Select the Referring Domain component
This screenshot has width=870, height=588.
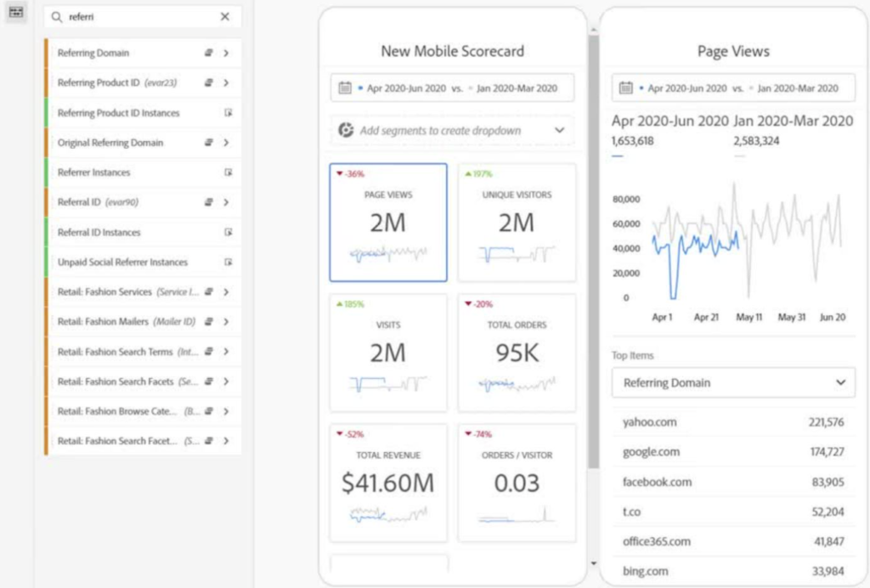pyautogui.click(x=143, y=54)
